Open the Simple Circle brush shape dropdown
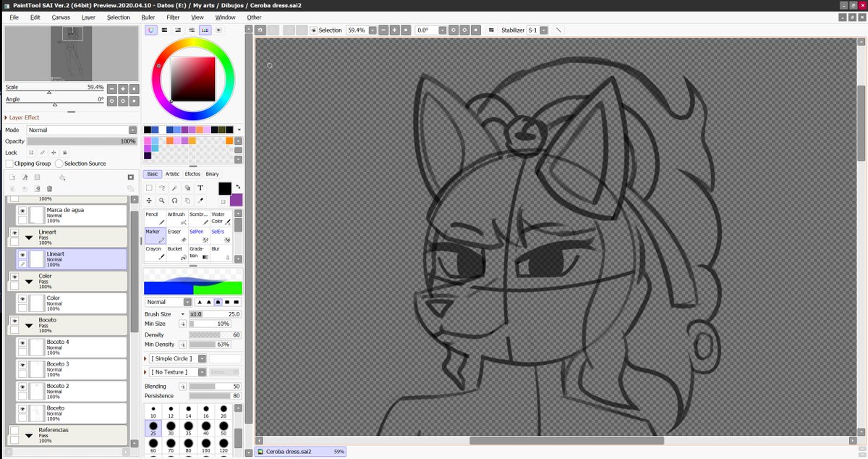The image size is (868, 459). (x=203, y=358)
